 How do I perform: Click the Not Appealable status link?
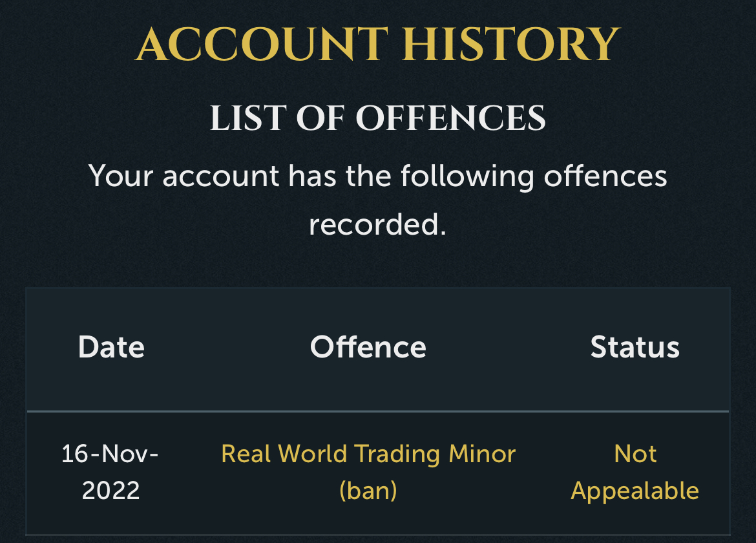tap(635, 472)
